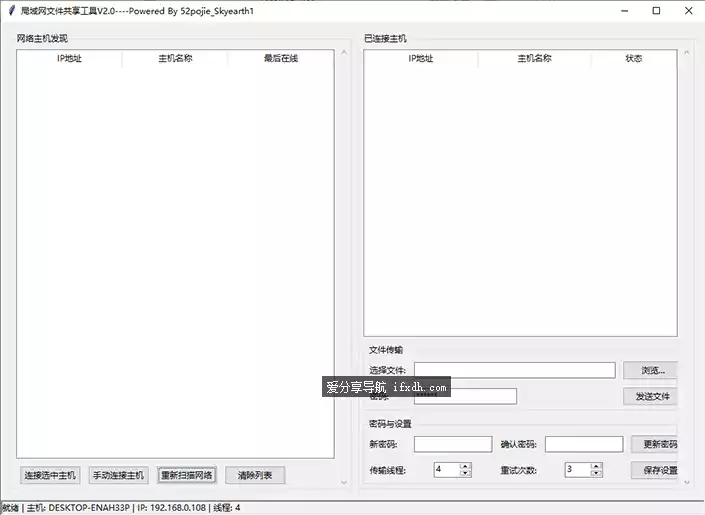Click the feather app icon in title bar

[x=11, y=11]
